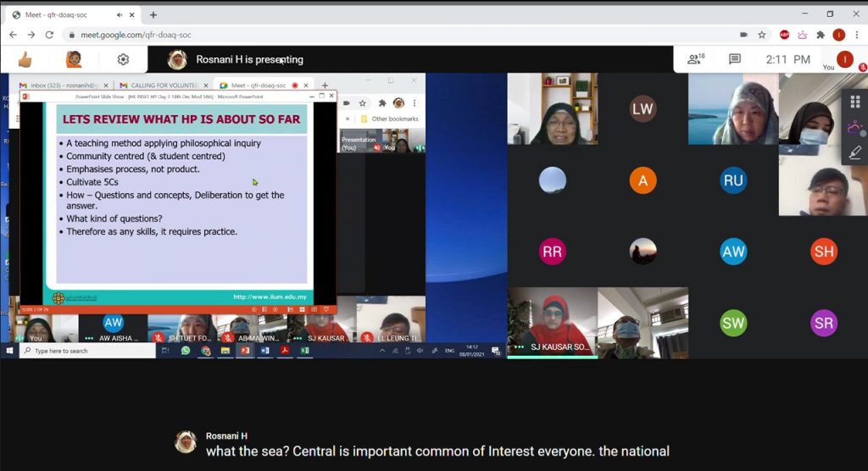Image resolution: width=868 pixels, height=471 pixels.
Task: Click the Windows Start button in shared taskbar
Action: pyautogui.click(x=9, y=351)
